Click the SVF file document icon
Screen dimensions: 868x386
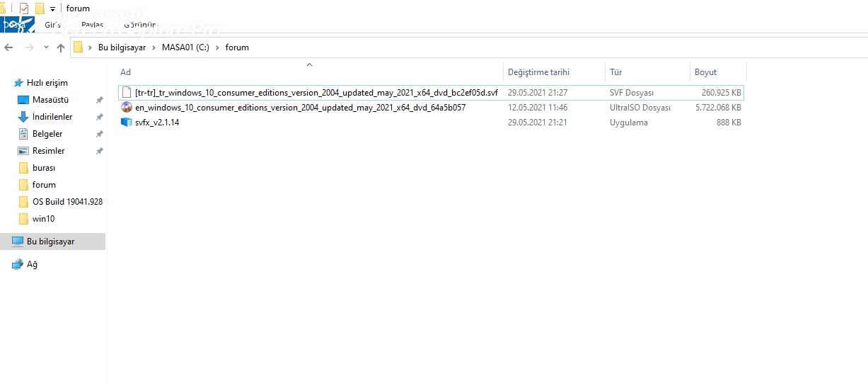coord(126,93)
